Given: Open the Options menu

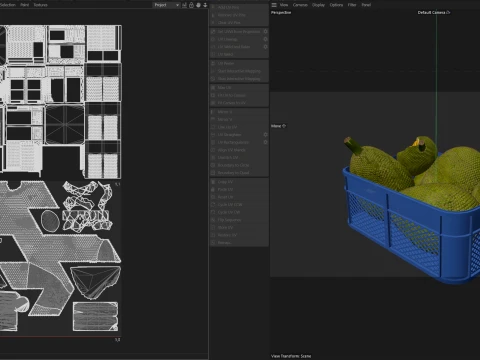Looking at the screenshot, I should point(336,5).
